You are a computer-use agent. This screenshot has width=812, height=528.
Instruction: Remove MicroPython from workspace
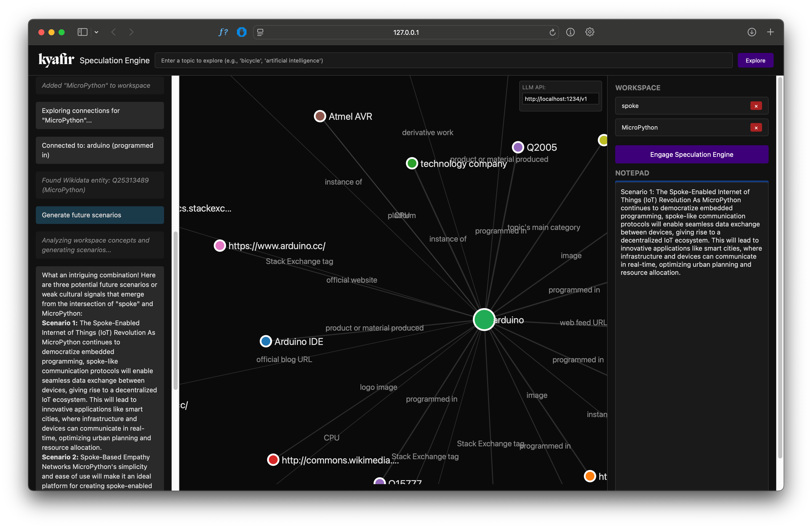[756, 128]
